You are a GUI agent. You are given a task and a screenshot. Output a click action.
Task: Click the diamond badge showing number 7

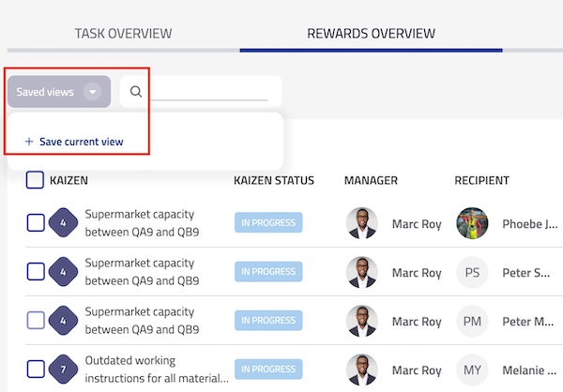(63, 370)
